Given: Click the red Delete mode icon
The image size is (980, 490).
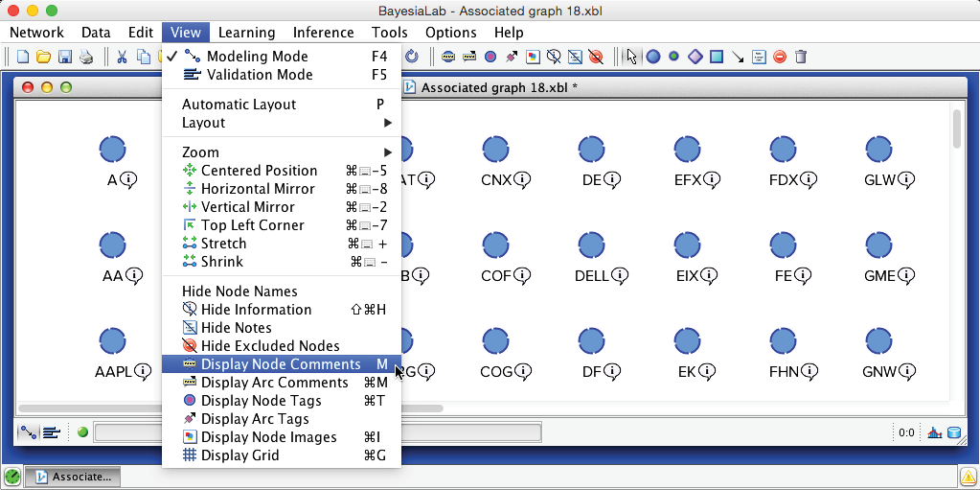Looking at the screenshot, I should pyautogui.click(x=780, y=57).
